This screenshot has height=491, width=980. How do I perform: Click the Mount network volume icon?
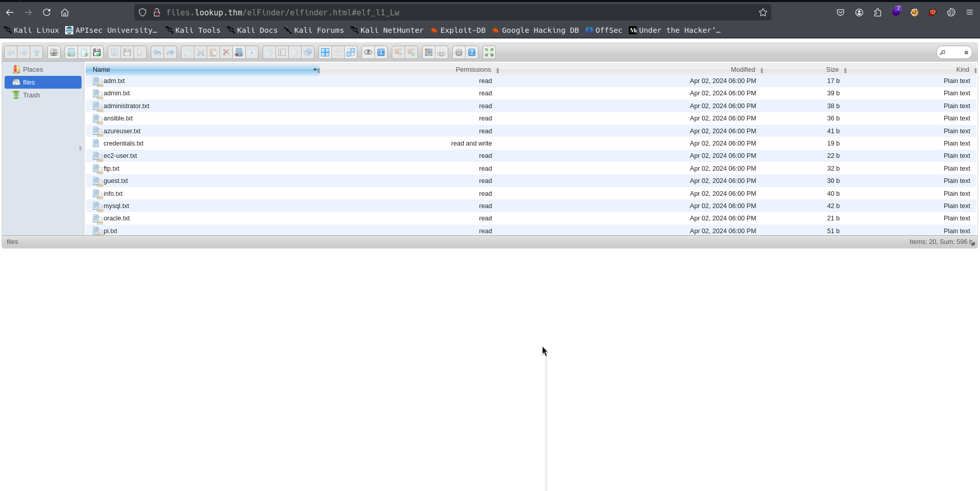point(53,52)
